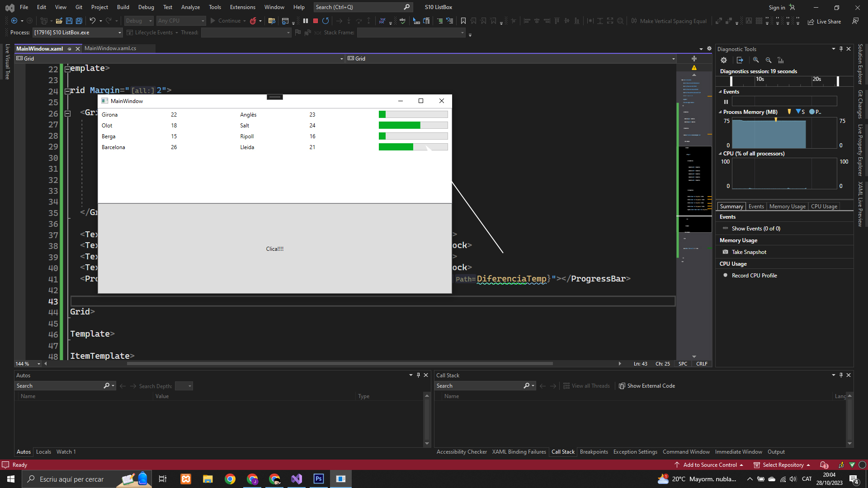
Task: Click the Clica!!!! button in MainWindow
Action: click(274, 249)
